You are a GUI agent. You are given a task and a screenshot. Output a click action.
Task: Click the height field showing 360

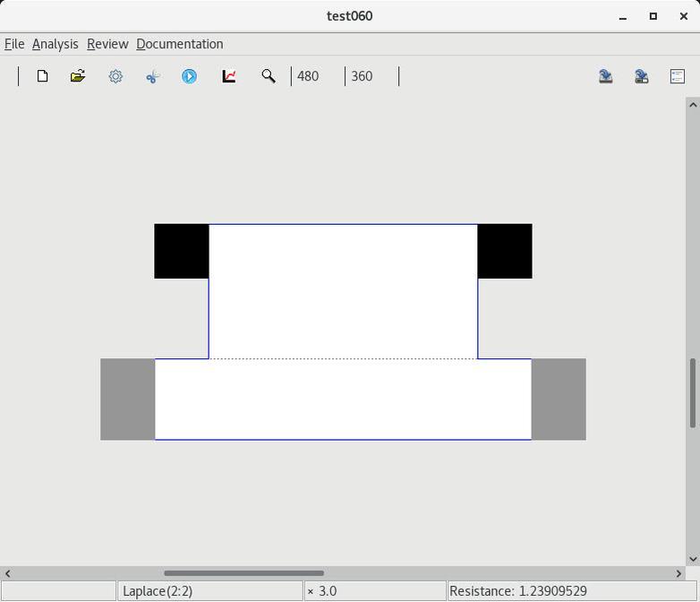point(363,76)
